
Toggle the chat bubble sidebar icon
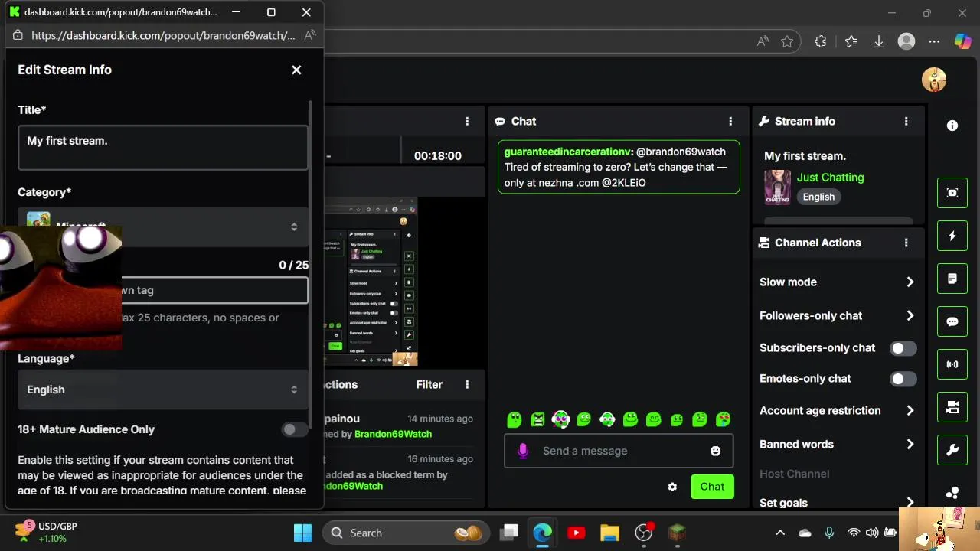click(952, 321)
